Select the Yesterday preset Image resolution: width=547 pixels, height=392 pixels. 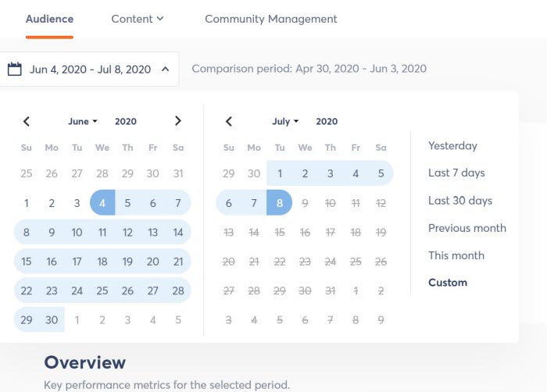click(452, 146)
